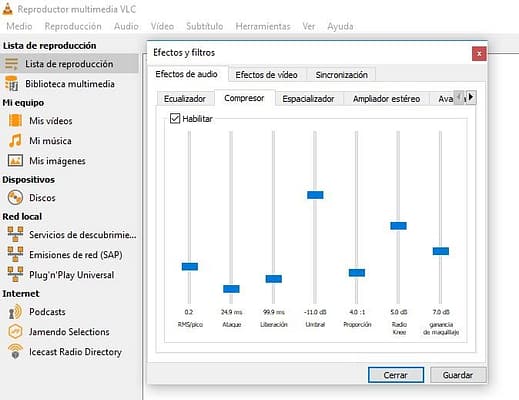Image resolution: width=519 pixels, height=400 pixels.
Task: Select Jamendo Selections entry
Action: (x=69, y=332)
